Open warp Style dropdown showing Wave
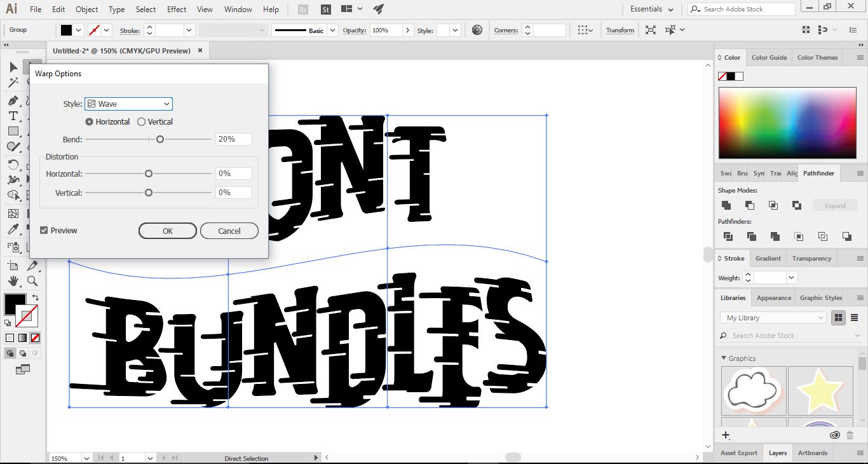The width and height of the screenshot is (868, 464). point(128,104)
